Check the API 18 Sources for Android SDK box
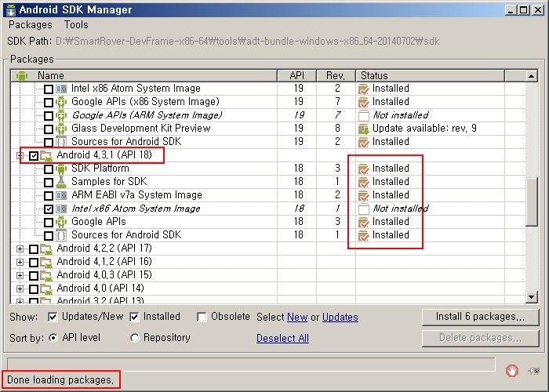 point(49,236)
